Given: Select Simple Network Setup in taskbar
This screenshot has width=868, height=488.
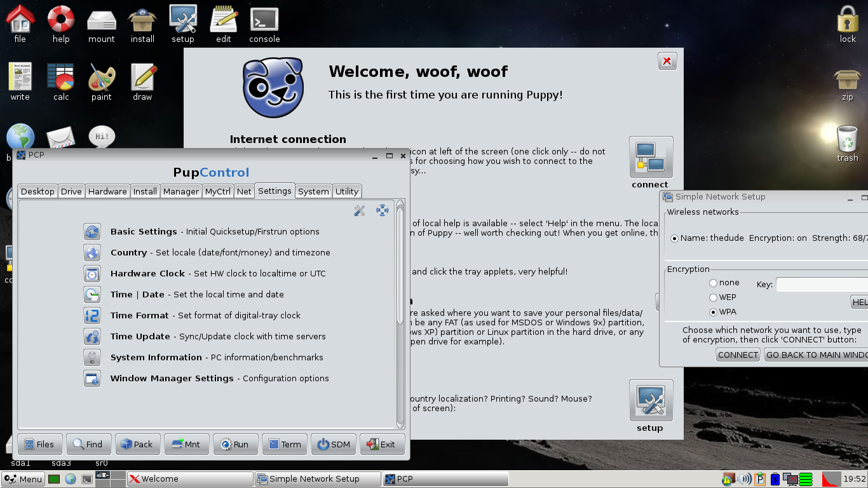Looking at the screenshot, I should (318, 479).
